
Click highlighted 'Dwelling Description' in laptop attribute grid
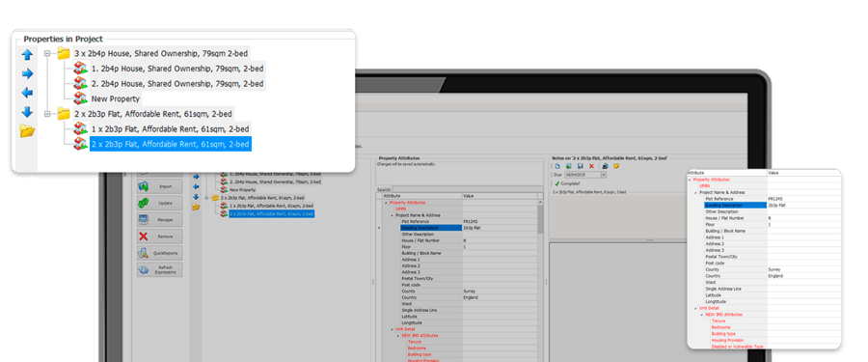point(431,228)
